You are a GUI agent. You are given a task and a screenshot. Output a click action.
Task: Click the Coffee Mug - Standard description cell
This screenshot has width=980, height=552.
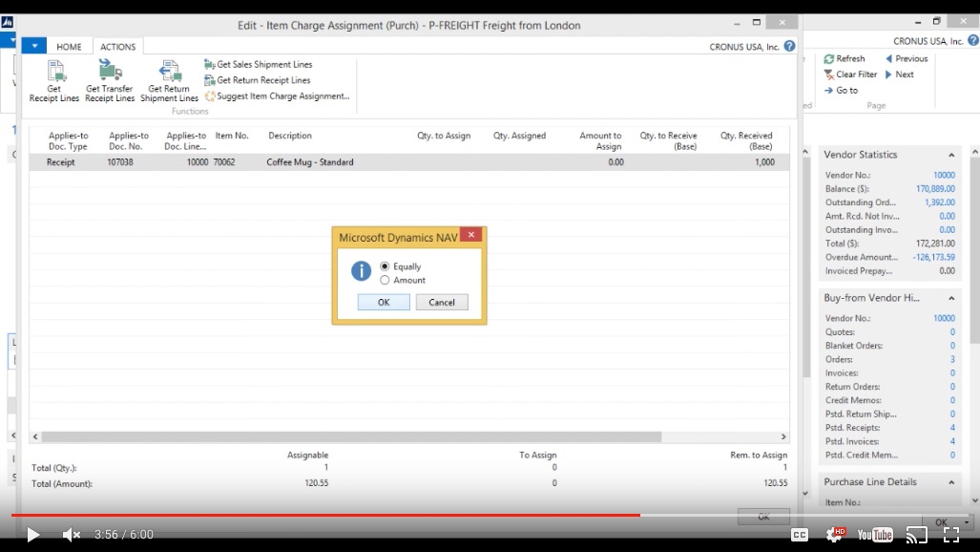click(310, 162)
